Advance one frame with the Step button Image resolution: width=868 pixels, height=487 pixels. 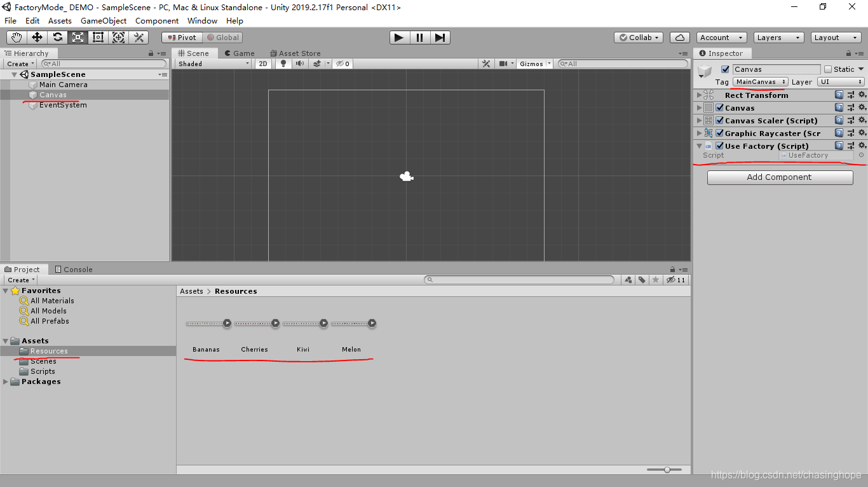(x=440, y=38)
